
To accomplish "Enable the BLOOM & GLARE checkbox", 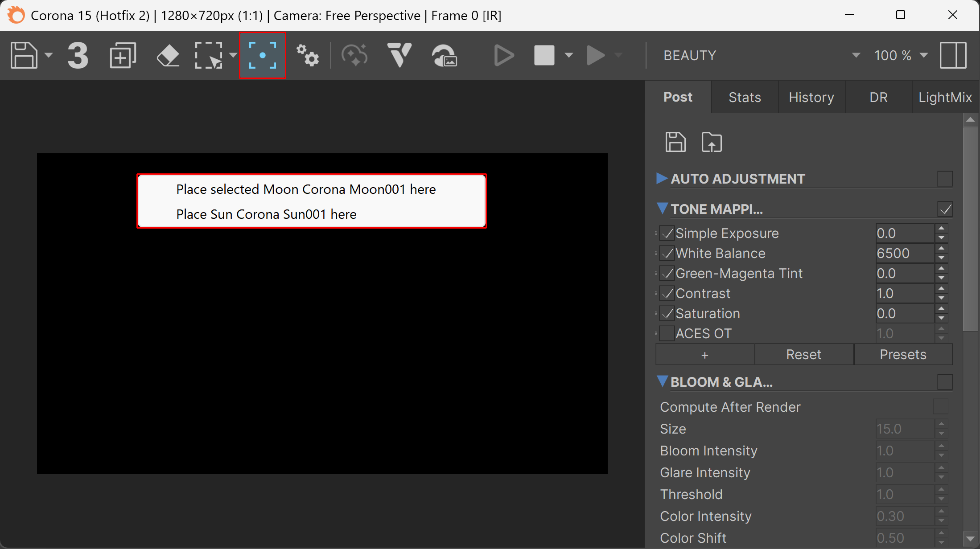I will 945,382.
